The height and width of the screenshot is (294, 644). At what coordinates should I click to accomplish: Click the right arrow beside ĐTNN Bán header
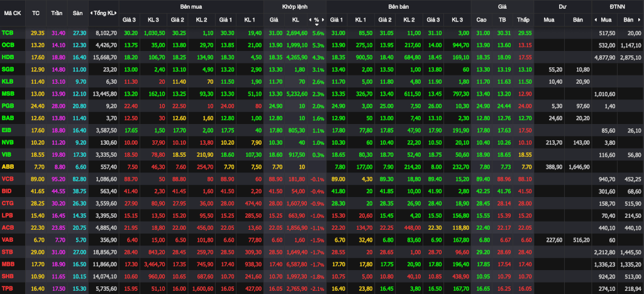(x=638, y=20)
